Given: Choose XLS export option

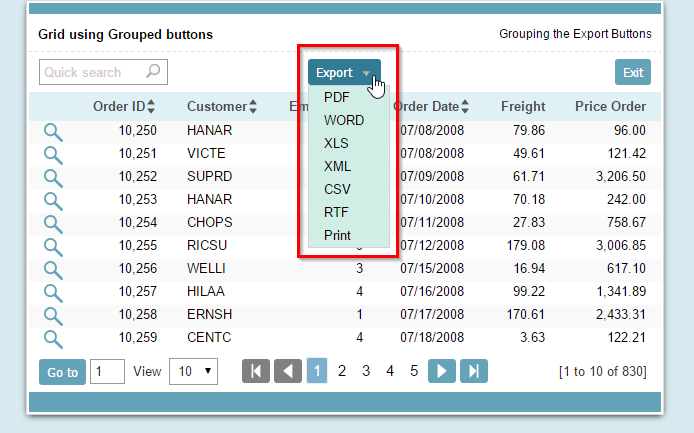Looking at the screenshot, I should point(336,143).
